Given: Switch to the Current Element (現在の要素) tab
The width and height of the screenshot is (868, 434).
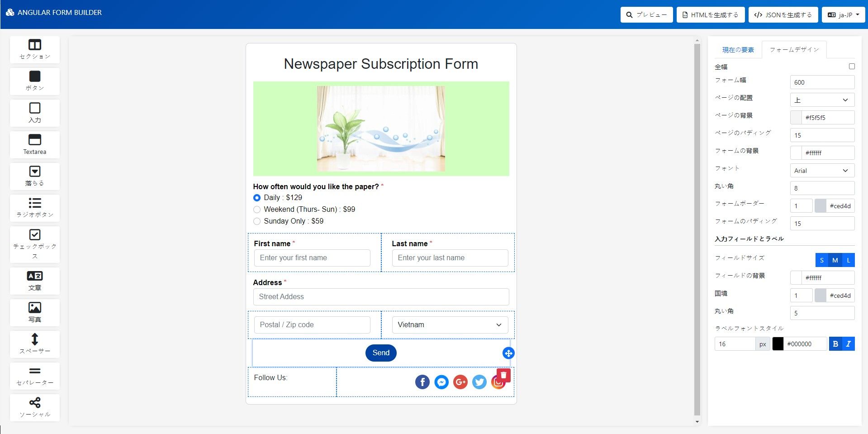Looking at the screenshot, I should tap(738, 50).
